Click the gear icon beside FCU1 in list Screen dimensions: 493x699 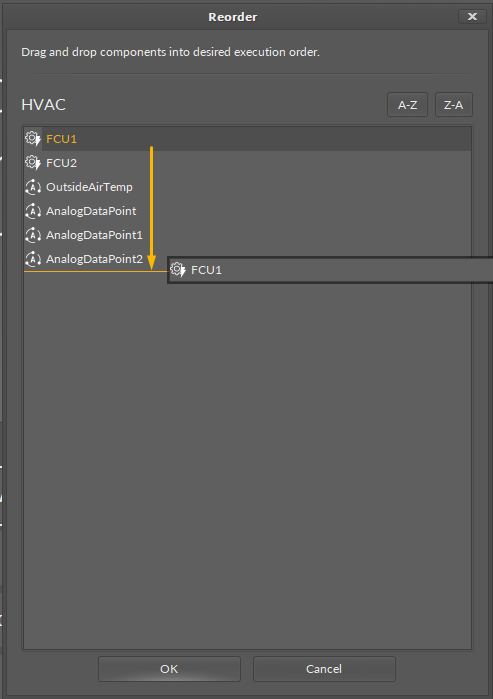[x=33, y=139]
